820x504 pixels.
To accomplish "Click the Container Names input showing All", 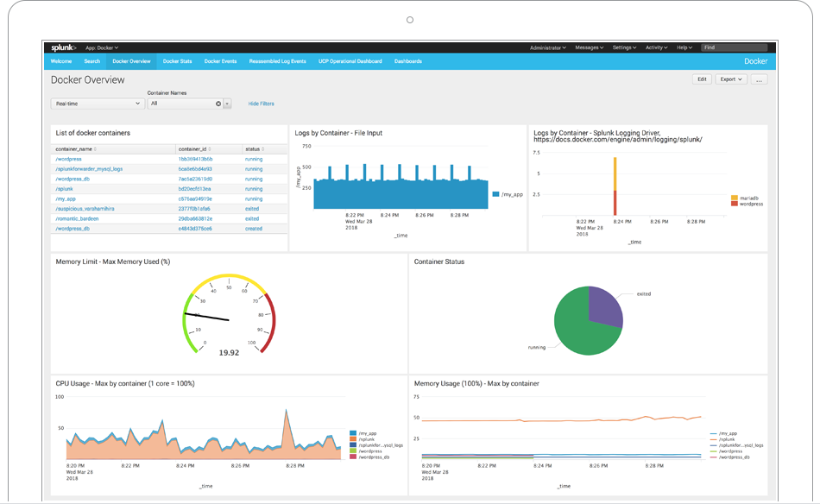I will [181, 104].
